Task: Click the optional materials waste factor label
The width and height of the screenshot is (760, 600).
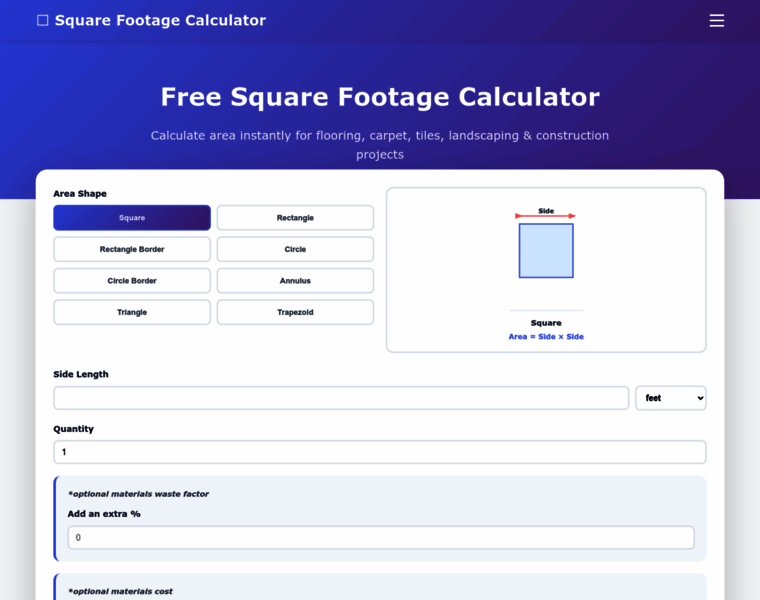Action: tap(138, 494)
